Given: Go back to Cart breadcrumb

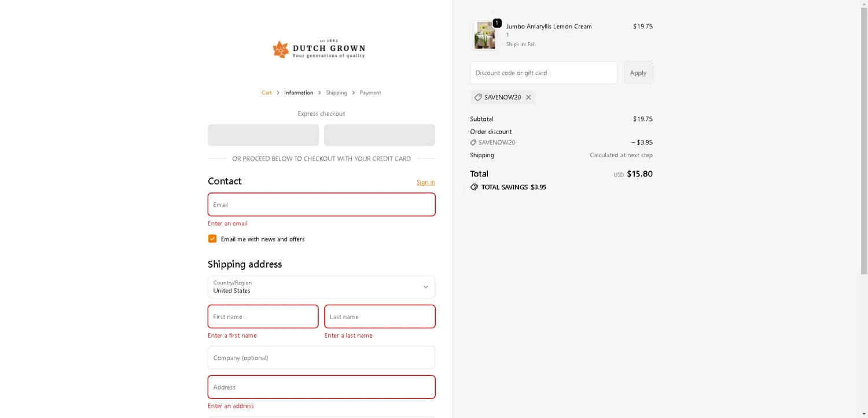Looking at the screenshot, I should (267, 93).
